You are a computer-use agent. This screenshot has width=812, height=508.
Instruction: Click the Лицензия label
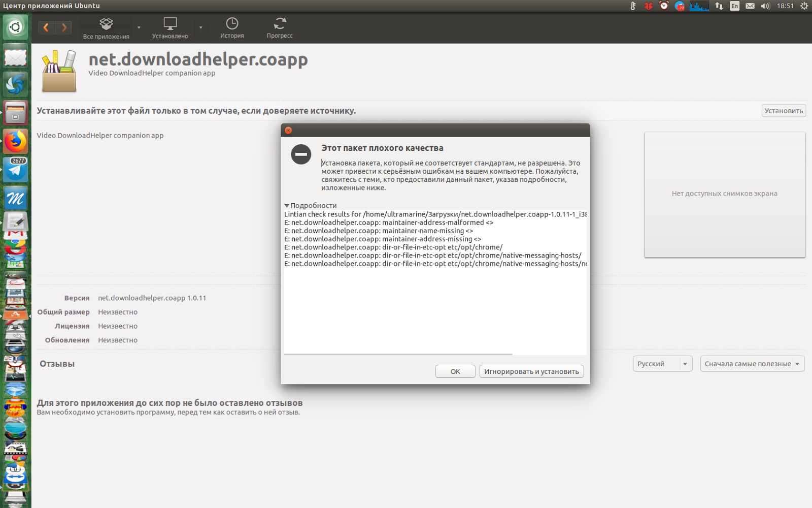(72, 326)
